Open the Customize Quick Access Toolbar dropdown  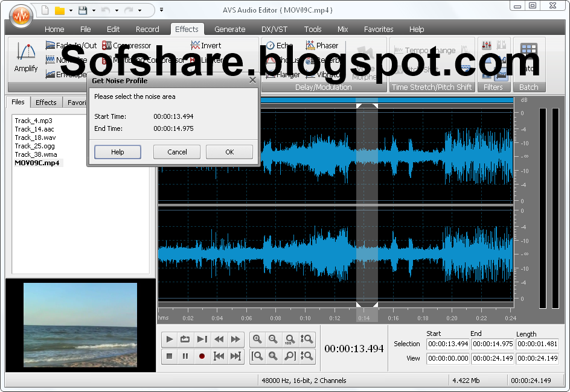tap(161, 10)
